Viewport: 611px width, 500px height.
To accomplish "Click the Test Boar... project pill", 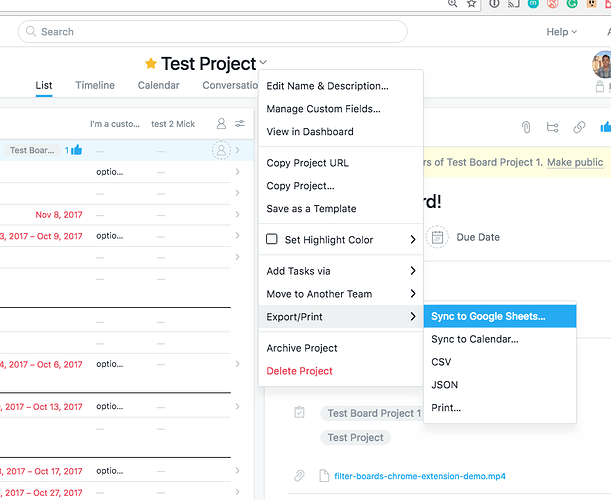I will coord(32,150).
